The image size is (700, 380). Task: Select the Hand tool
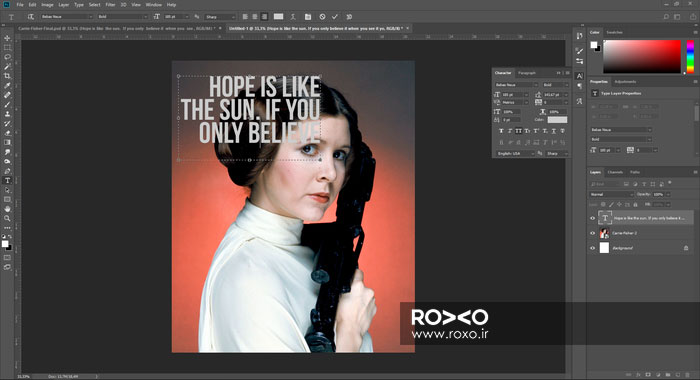(x=7, y=209)
